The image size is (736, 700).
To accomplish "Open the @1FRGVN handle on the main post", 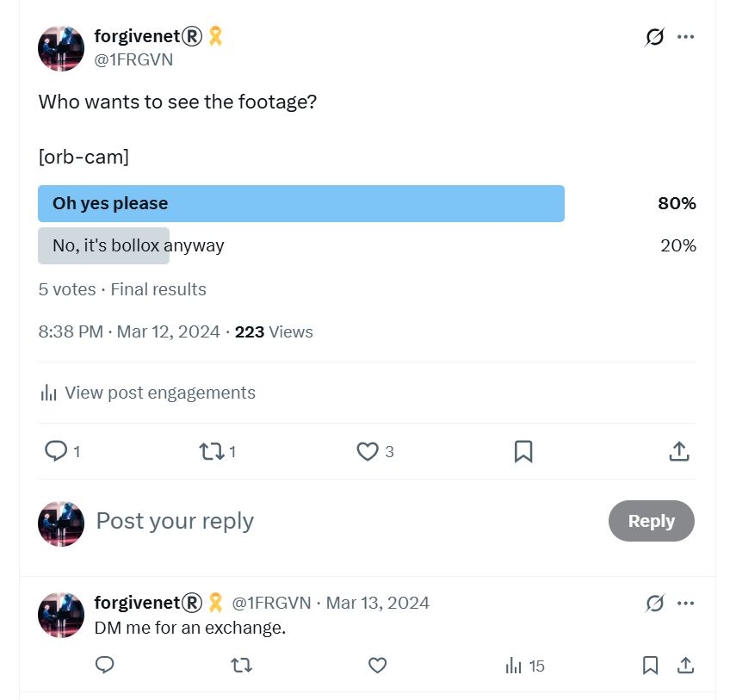I will [133, 59].
